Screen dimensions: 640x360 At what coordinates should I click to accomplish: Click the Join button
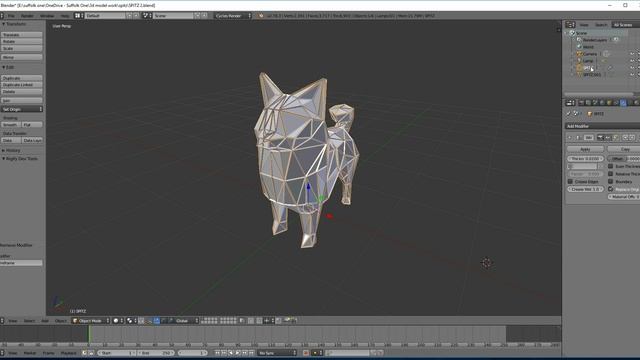[x=22, y=100]
